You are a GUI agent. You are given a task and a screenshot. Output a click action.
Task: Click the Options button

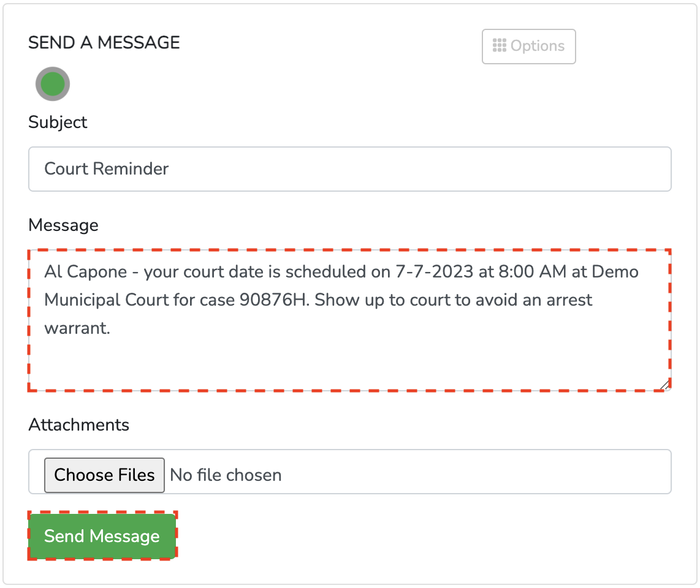[528, 46]
